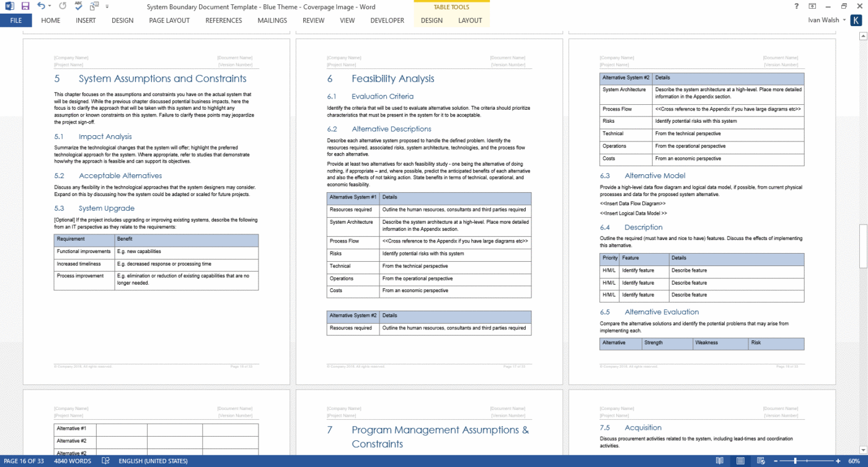Open the FILE tab
This screenshot has width=868, height=467.
pos(15,20)
